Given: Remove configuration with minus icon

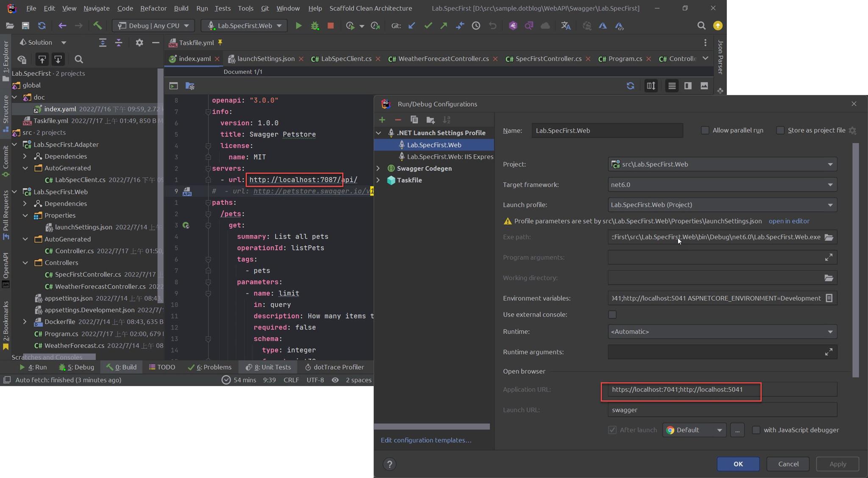Looking at the screenshot, I should pos(398,120).
